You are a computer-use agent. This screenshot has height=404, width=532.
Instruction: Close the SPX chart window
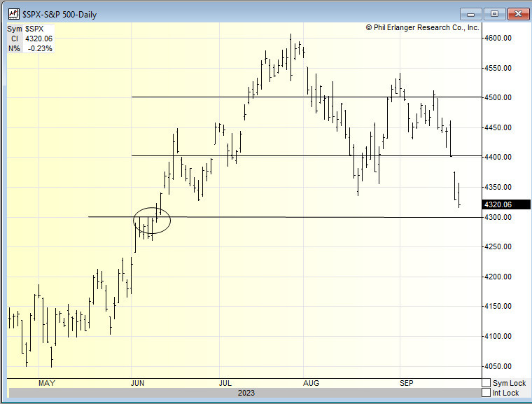coord(518,14)
